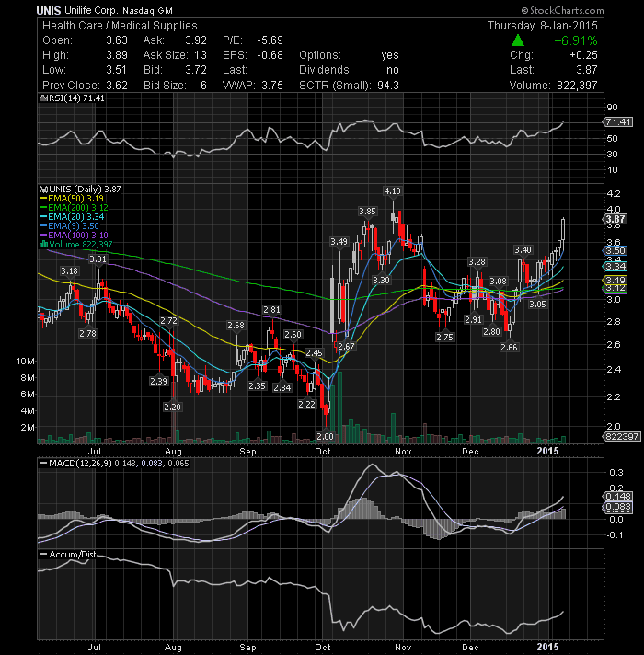Click the Ask Size 13 value
Image resolution: width=644 pixels, height=655 pixels.
pos(201,55)
